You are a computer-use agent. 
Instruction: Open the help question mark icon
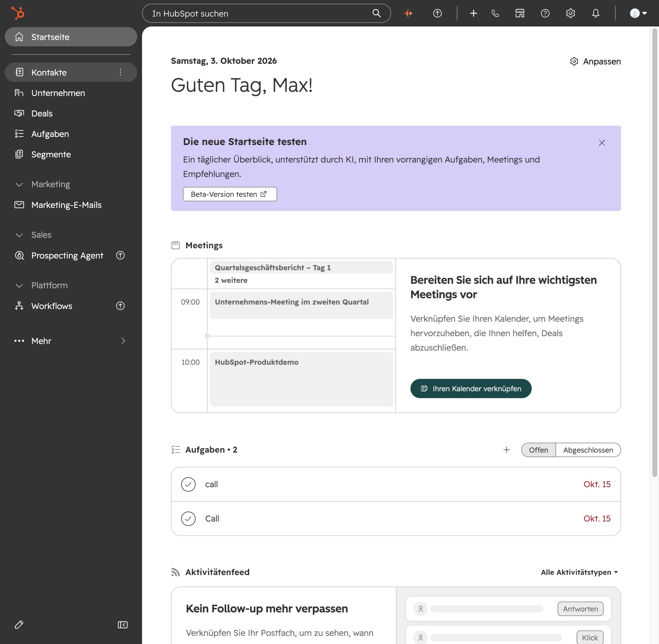click(545, 13)
